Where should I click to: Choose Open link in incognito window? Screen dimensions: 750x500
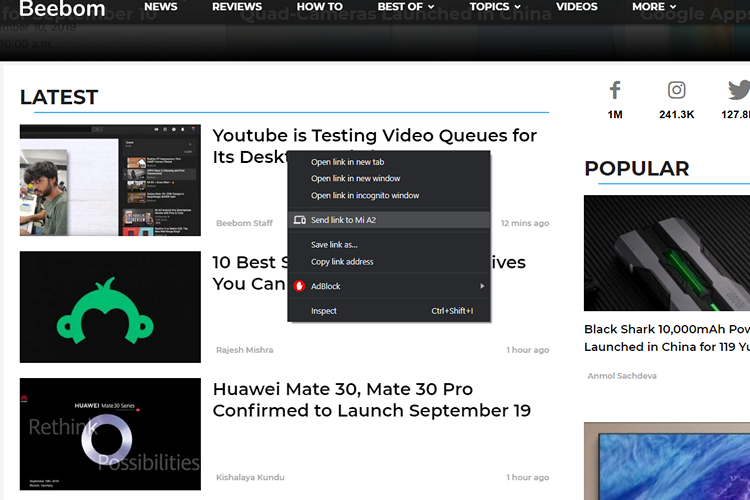[365, 196]
